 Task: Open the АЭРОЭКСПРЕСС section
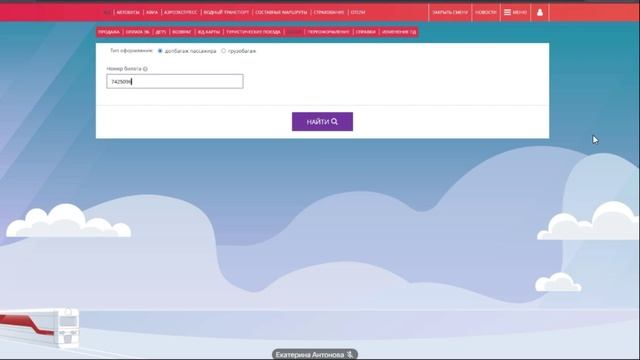coord(180,13)
